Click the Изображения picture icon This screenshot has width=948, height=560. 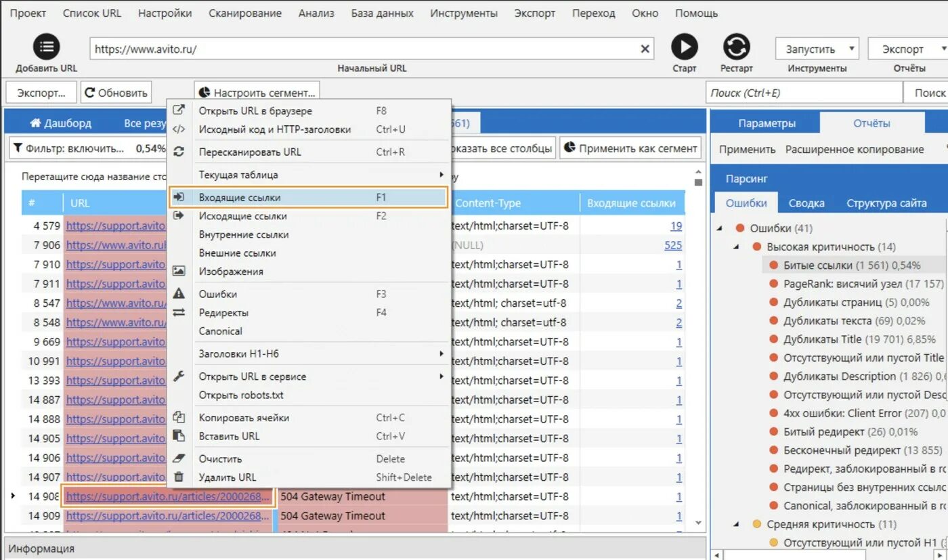tap(179, 271)
